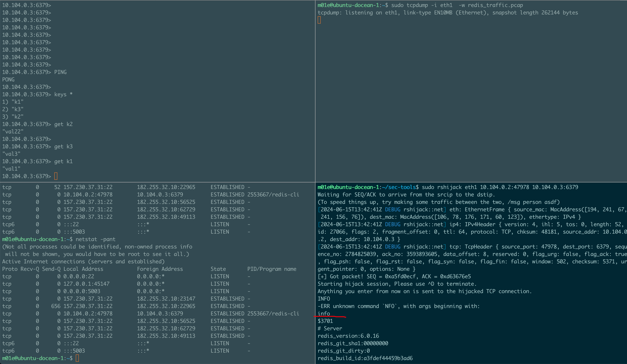Screen dimensions: 627x364
Task: Click the '-ERR unknown command' error line
Action: (x=398, y=306)
